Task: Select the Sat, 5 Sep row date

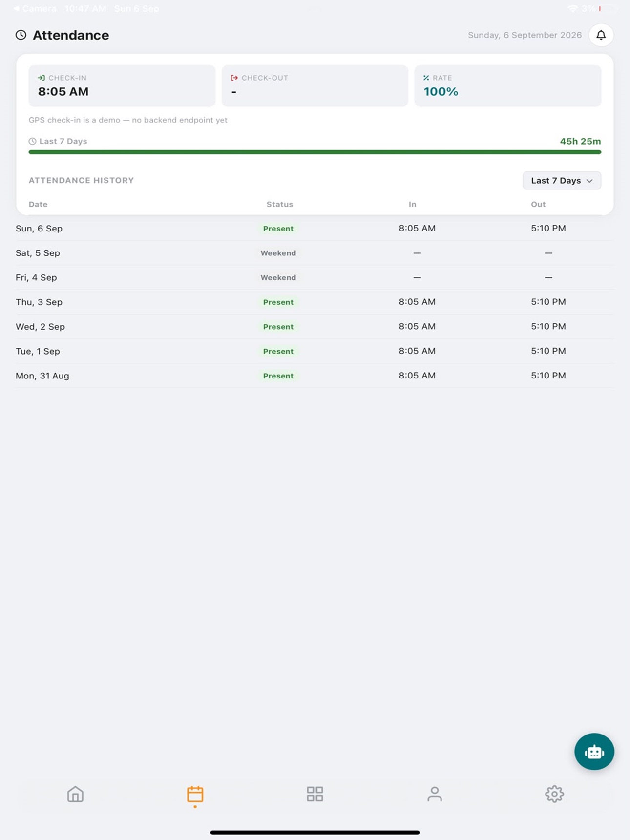Action: (x=38, y=253)
